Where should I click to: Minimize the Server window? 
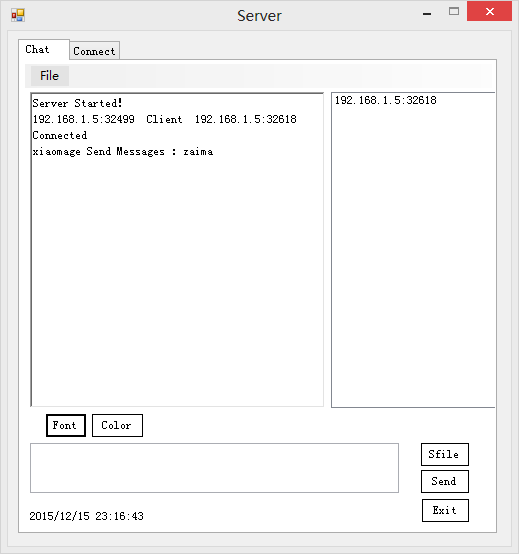point(427,13)
